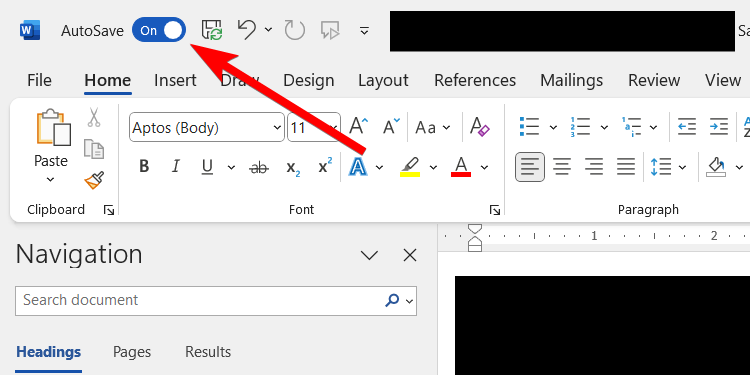This screenshot has height=375, width=750.
Task: Click the Increase Indent icon
Action: tap(719, 127)
